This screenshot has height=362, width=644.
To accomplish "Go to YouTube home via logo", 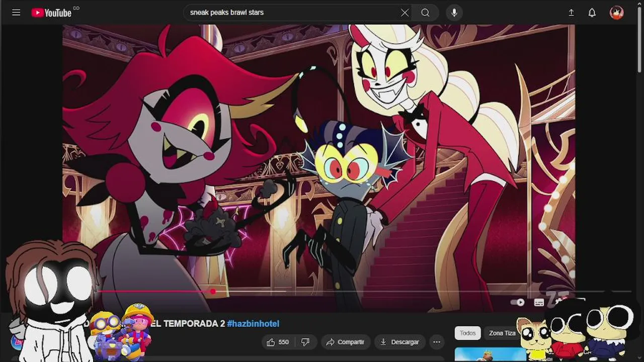I will [51, 13].
